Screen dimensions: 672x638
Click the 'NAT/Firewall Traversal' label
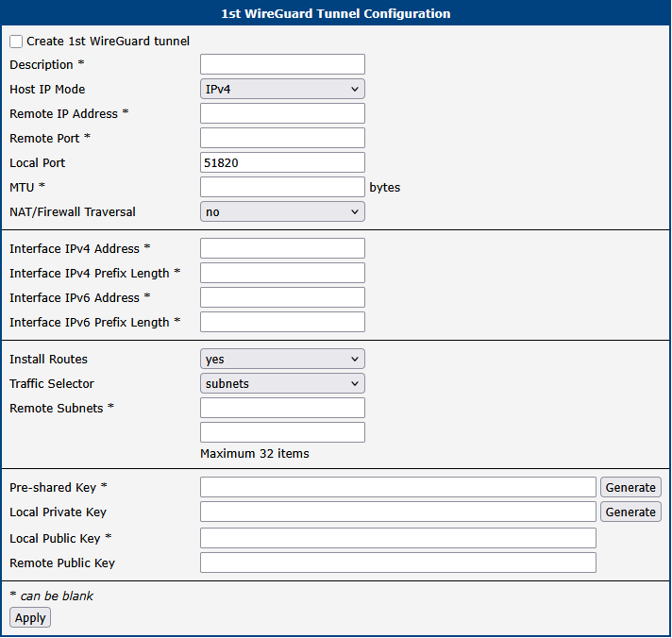[x=73, y=212]
